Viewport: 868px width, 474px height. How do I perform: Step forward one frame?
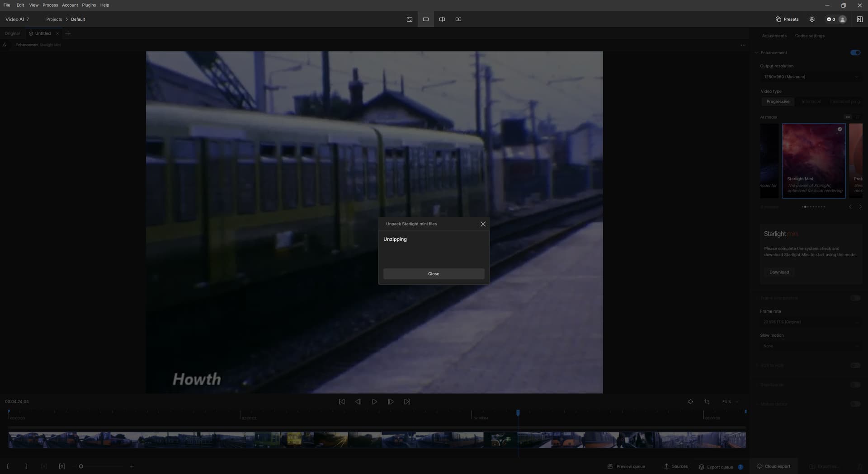391,402
